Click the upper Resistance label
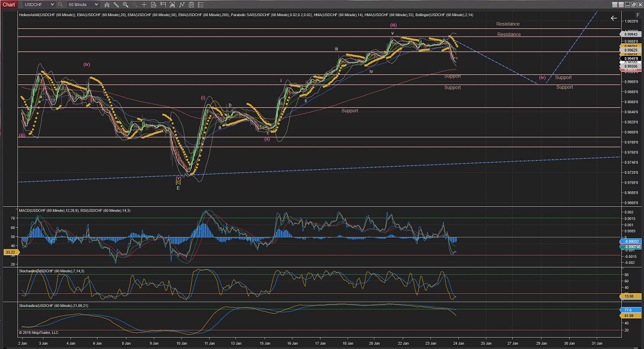 click(507, 24)
